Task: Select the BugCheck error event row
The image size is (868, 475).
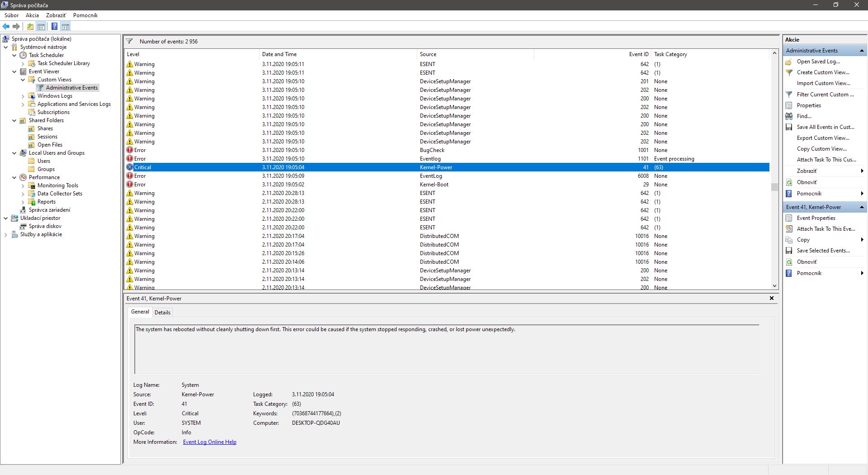Action: [432, 150]
